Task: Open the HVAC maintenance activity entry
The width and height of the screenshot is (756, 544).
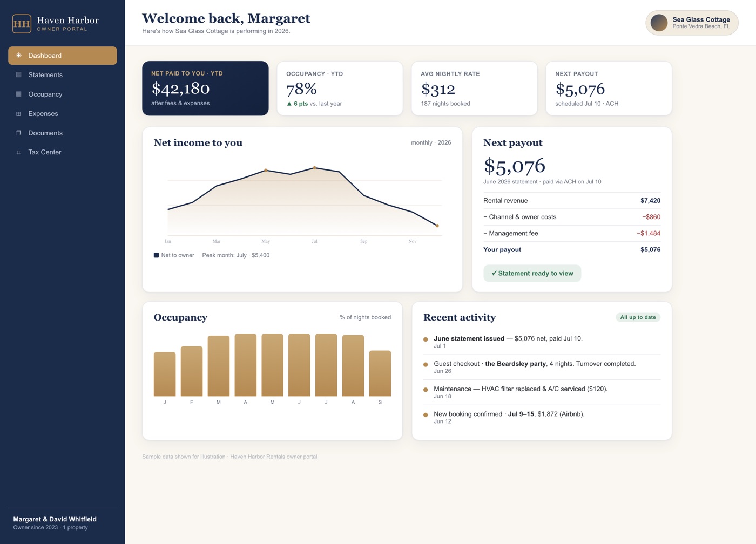Action: (x=542, y=392)
